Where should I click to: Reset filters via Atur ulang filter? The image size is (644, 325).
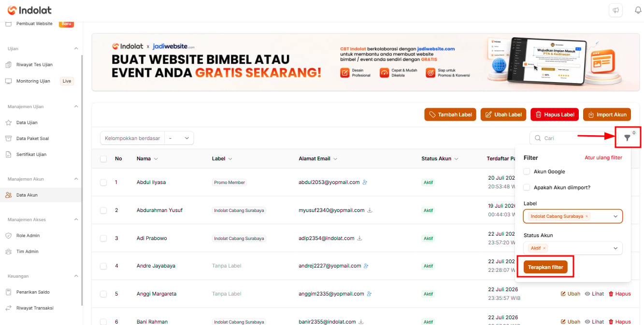point(603,157)
